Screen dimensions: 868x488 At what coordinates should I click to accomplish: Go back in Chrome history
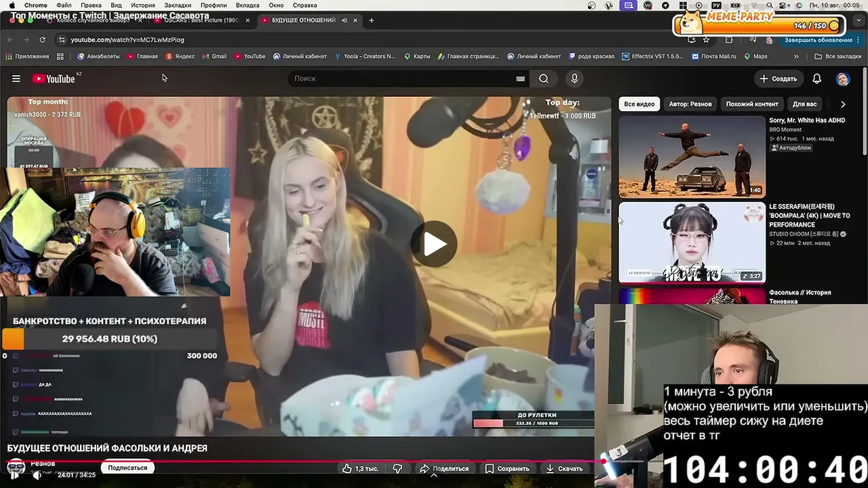click(x=10, y=40)
